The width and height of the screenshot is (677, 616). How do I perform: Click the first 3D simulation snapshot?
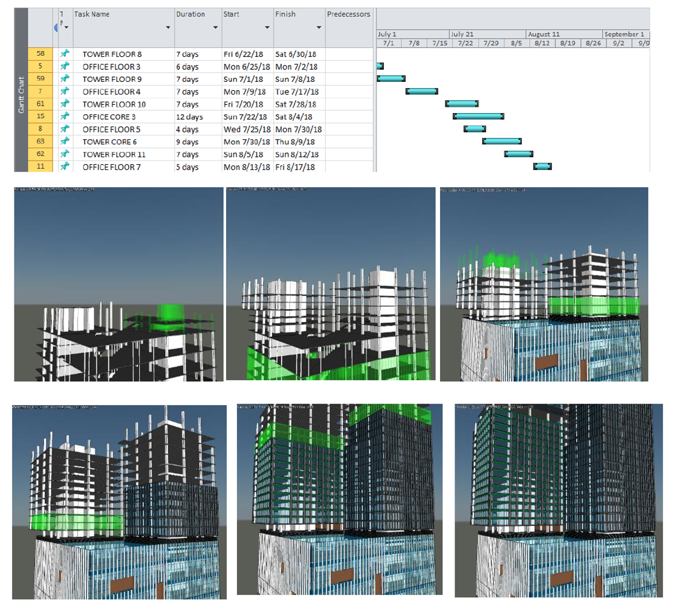pos(120,284)
